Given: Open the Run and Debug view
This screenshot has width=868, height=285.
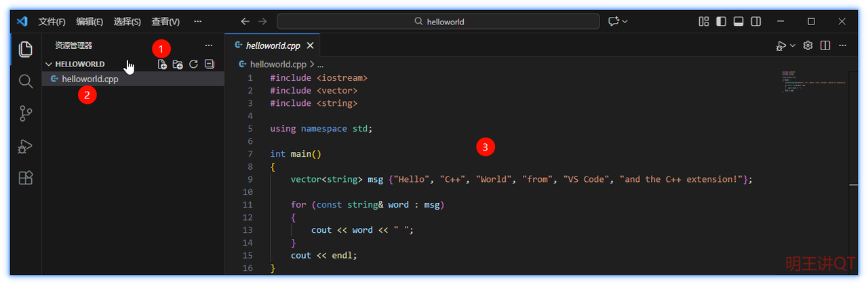Looking at the screenshot, I should [x=26, y=146].
